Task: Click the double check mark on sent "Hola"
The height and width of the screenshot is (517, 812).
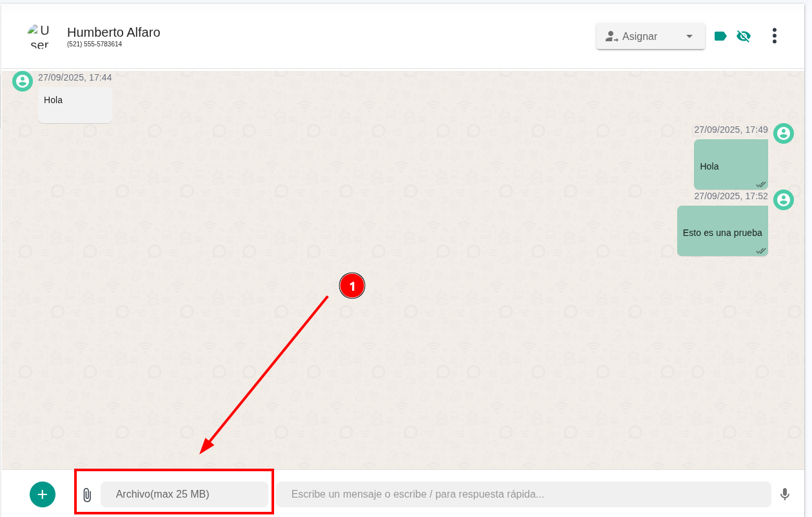Action: pos(761,184)
